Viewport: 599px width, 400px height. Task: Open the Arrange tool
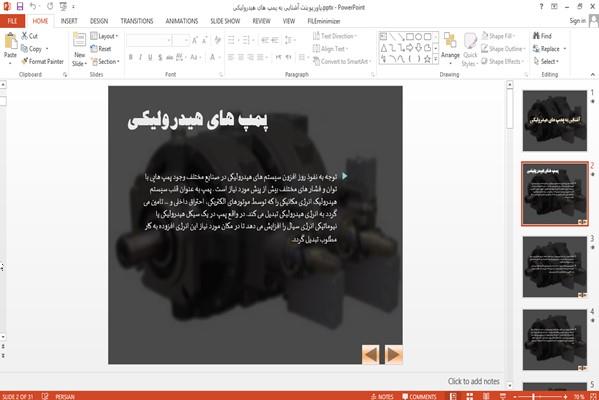click(450, 48)
